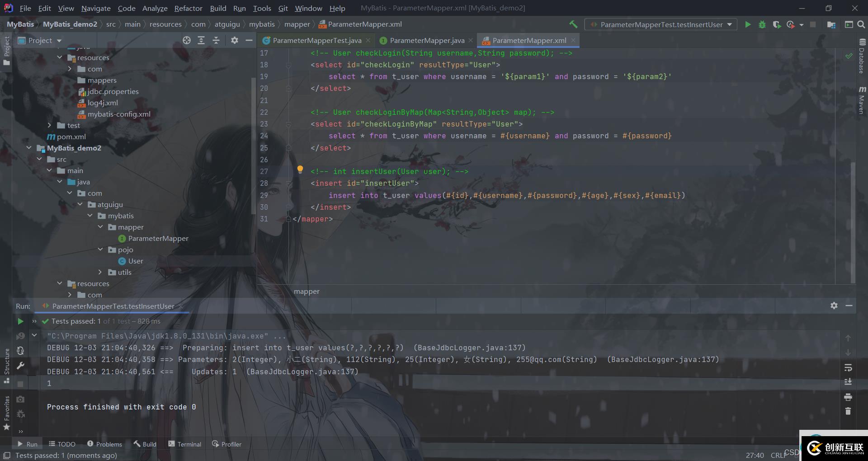The height and width of the screenshot is (461, 868).
Task: Click the Run tool window button at bottom
Action: 27,444
